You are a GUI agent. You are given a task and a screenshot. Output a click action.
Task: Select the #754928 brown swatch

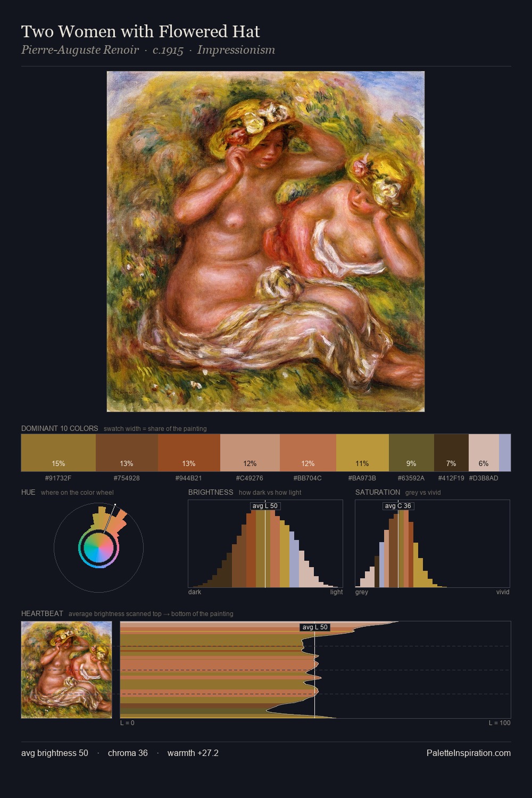point(127,453)
